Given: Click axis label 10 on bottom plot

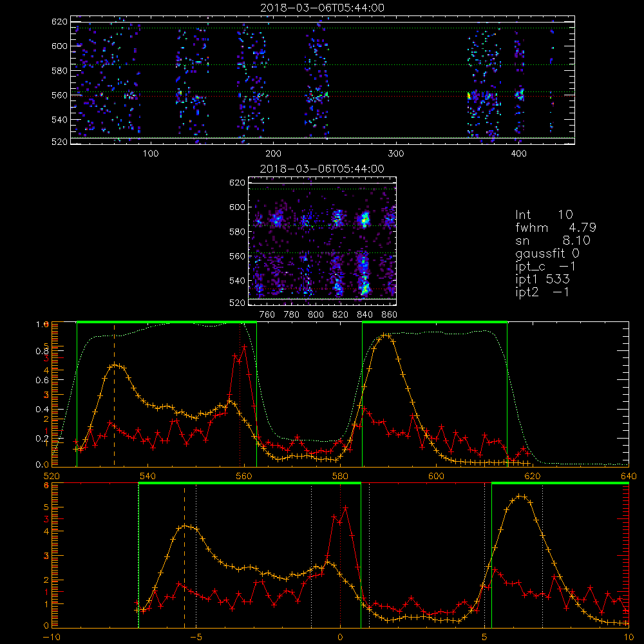Looking at the screenshot, I should (x=629, y=638).
